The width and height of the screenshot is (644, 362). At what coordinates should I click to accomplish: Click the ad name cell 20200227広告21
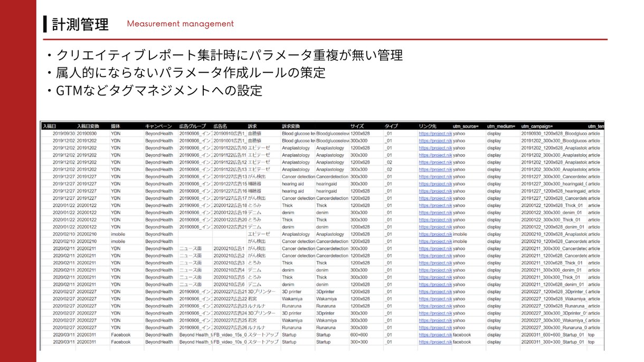coord(230,291)
